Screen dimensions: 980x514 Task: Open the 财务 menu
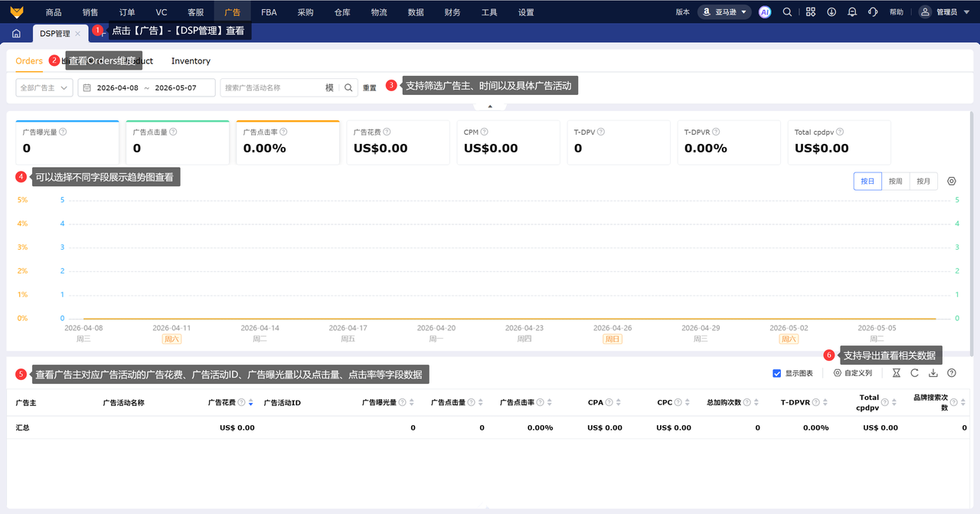[452, 12]
